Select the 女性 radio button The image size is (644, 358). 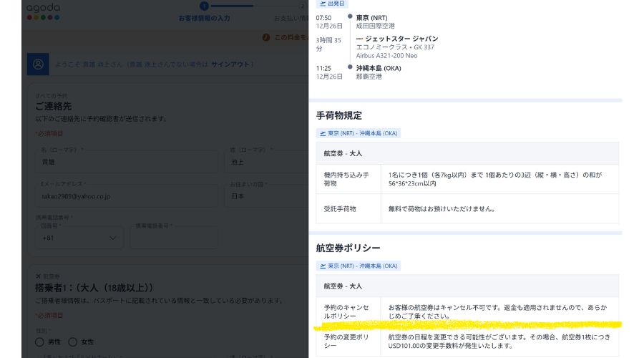point(73,342)
